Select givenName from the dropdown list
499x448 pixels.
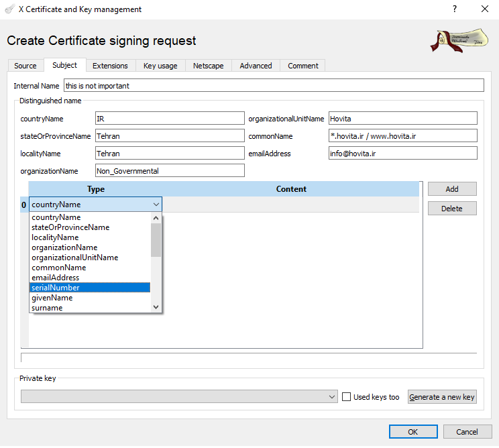[91, 298]
